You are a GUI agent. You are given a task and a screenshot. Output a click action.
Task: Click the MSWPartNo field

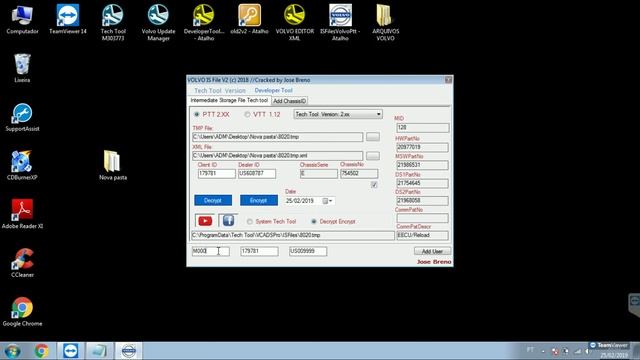(x=422, y=165)
